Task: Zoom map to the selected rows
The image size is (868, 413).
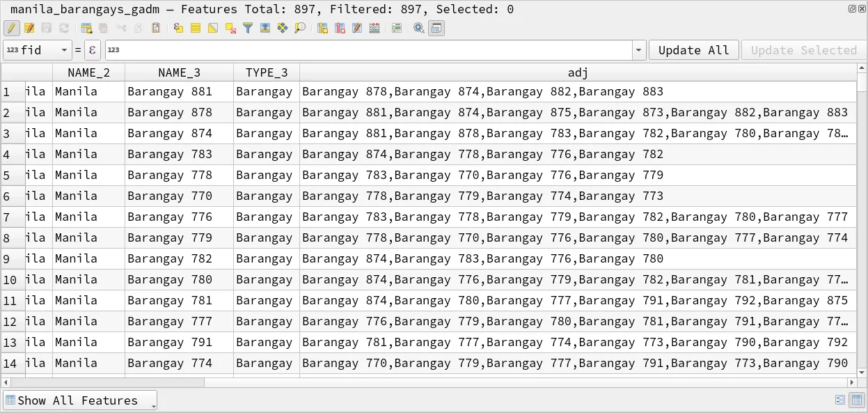Action: [x=300, y=29]
